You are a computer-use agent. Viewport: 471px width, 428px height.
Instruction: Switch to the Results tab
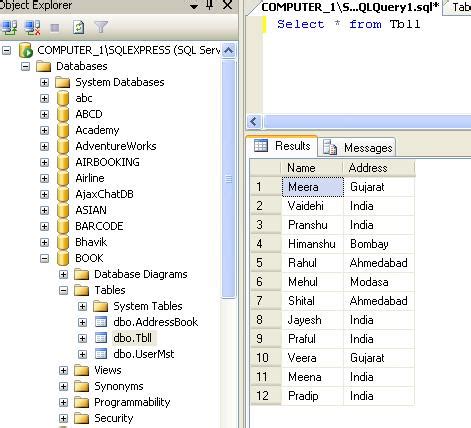[x=282, y=146]
